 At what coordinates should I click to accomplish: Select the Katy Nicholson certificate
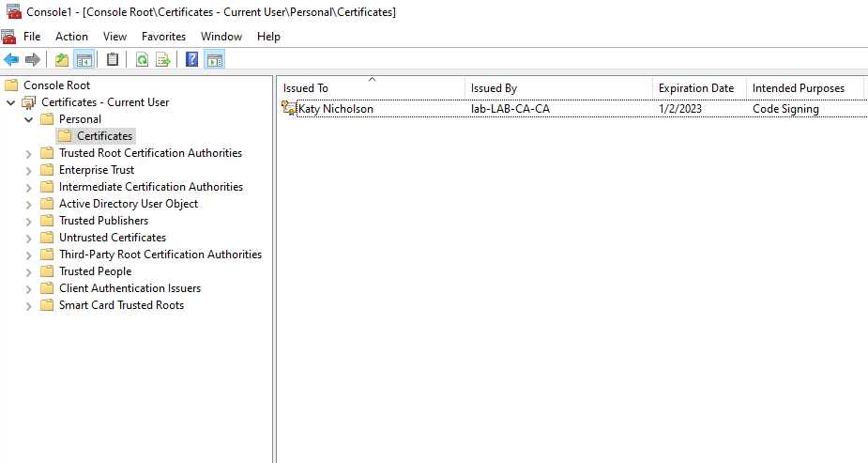335,109
